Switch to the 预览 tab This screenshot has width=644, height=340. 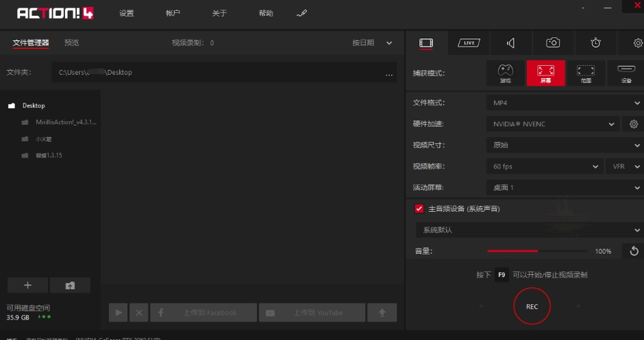(71, 42)
